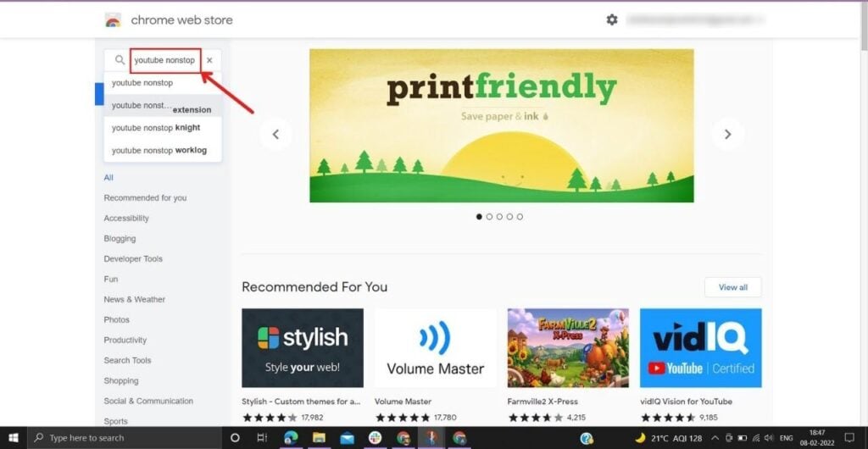Open the Accessibility category
The image size is (868, 449).
126,219
